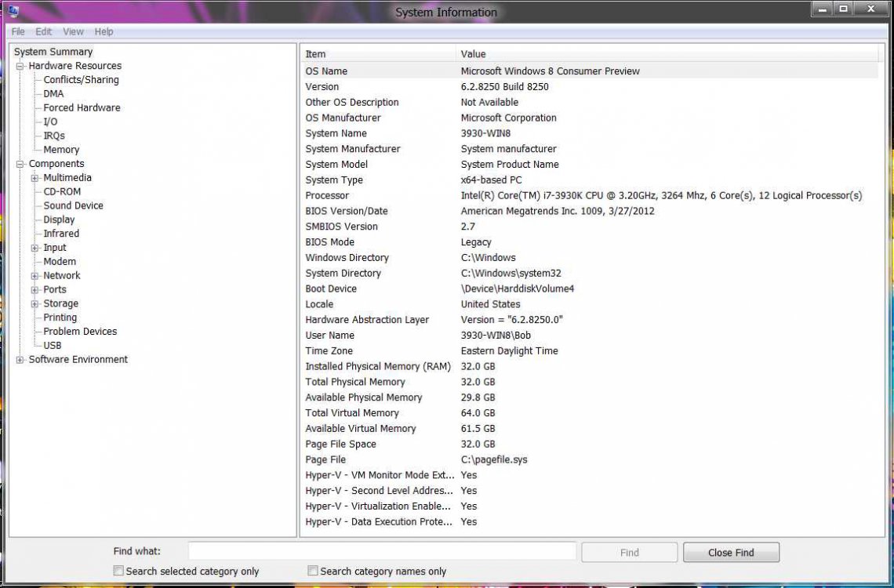The width and height of the screenshot is (894, 588).
Task: Select Hyper-V - Data Execution Prote row
Action: (590, 521)
